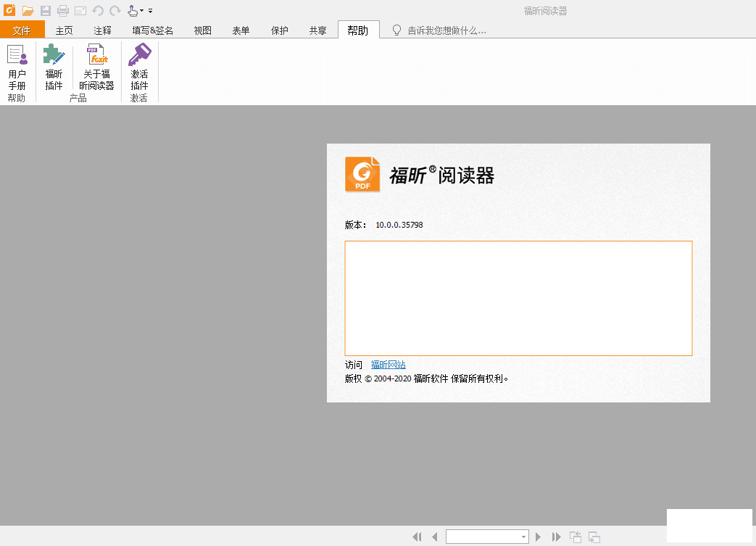The image size is (756, 546).
Task: Print using the printer icon
Action: tap(62, 11)
